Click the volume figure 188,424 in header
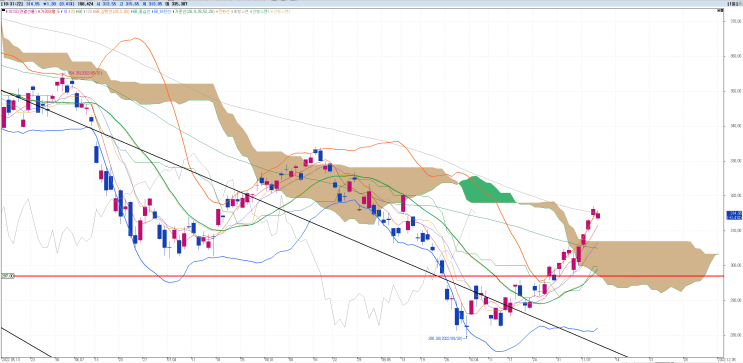Image resolution: width=743 pixels, height=363 pixels. [x=85, y=4]
